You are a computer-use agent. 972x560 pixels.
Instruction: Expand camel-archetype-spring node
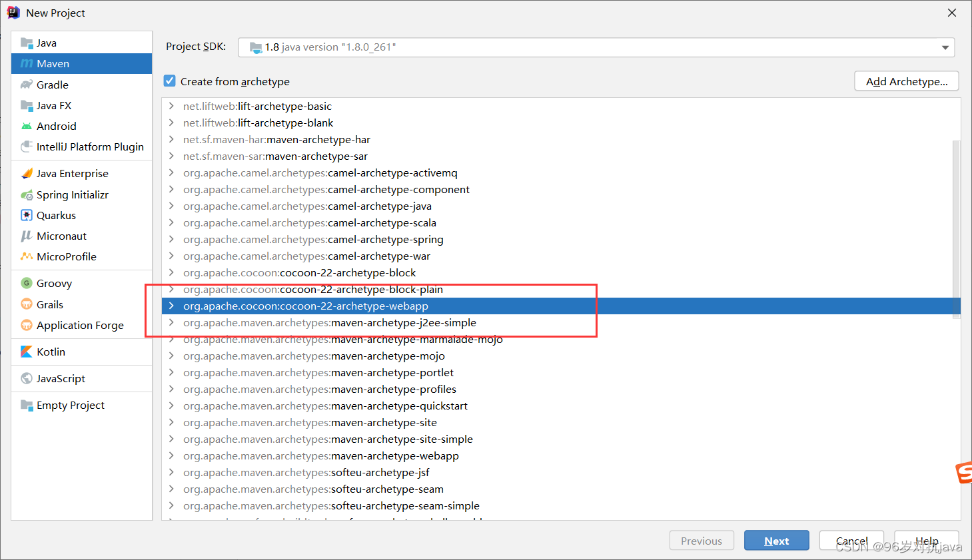(x=171, y=239)
